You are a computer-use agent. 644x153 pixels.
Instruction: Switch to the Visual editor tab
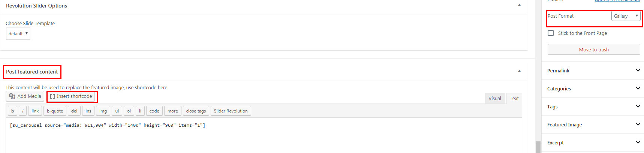point(494,98)
